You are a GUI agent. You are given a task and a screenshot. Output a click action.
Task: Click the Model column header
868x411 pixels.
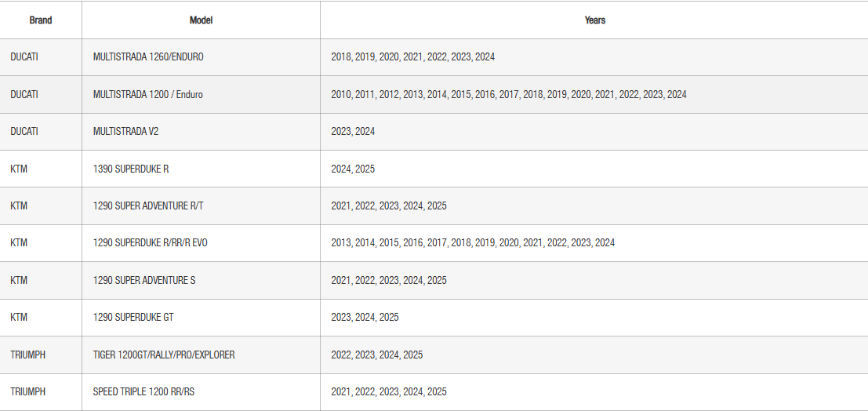coord(201,20)
